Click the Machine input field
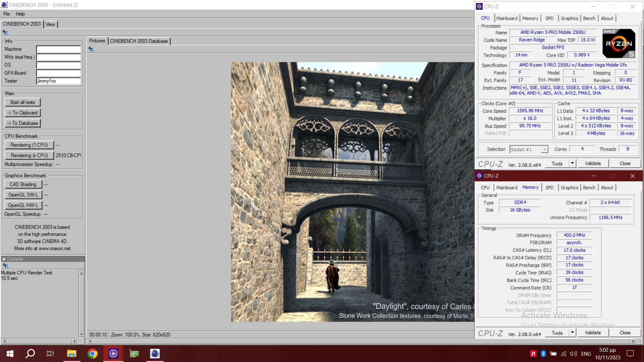644x362 pixels. [58, 49]
